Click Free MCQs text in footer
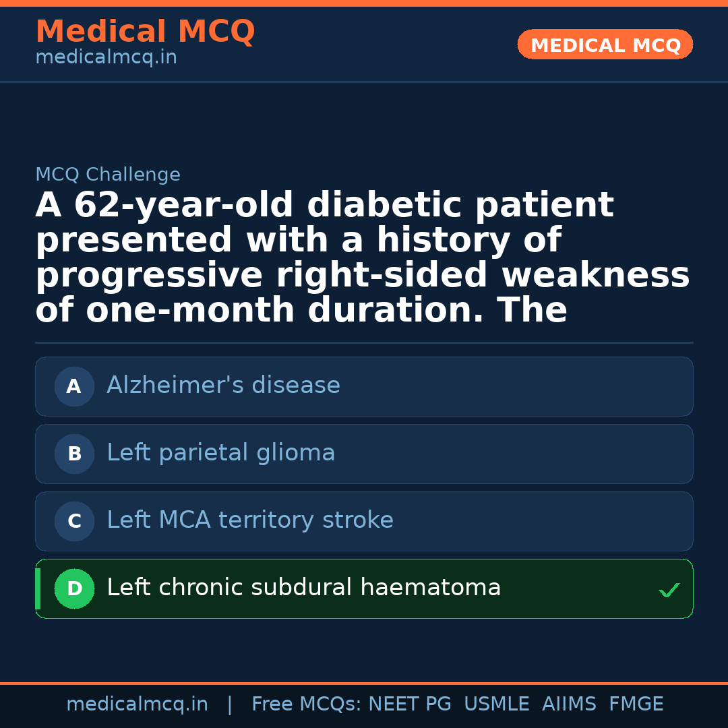The height and width of the screenshot is (728, 728). 306,704
